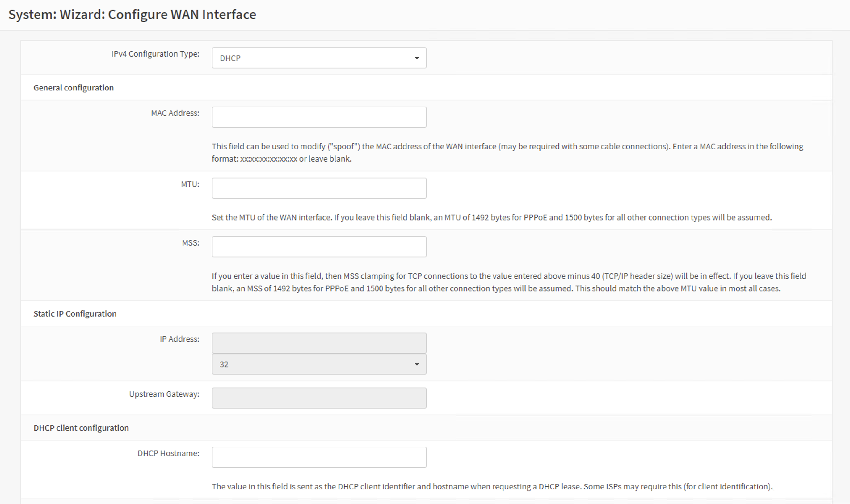Click the caret arrow in the 32 selector
Viewport: 850px width, 504px height.
pyautogui.click(x=417, y=364)
